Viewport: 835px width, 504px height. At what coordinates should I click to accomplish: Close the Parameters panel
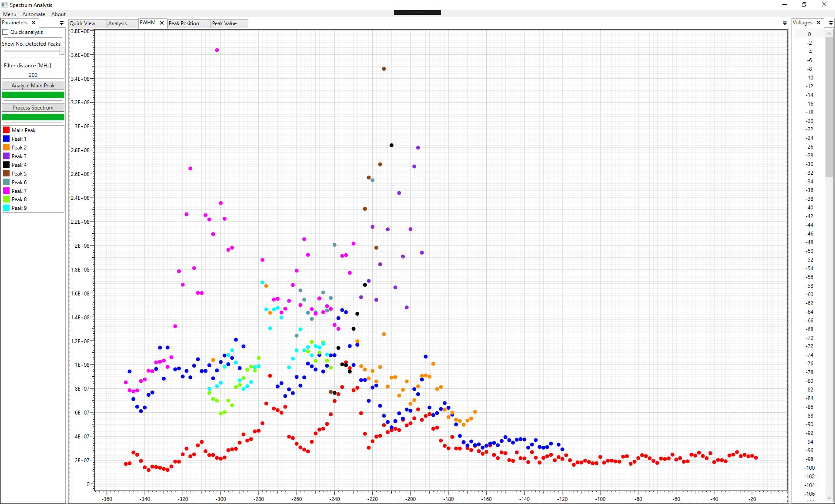[33, 23]
